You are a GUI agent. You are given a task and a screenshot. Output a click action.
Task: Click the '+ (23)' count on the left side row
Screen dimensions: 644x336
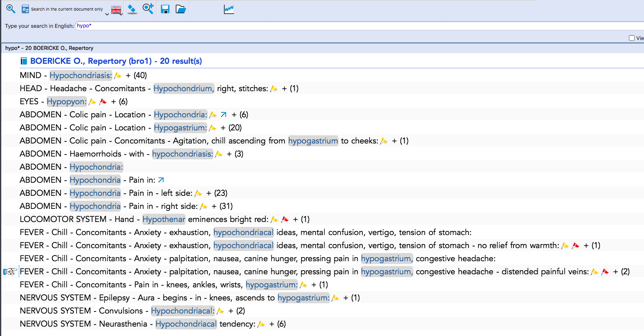pyautogui.click(x=217, y=193)
